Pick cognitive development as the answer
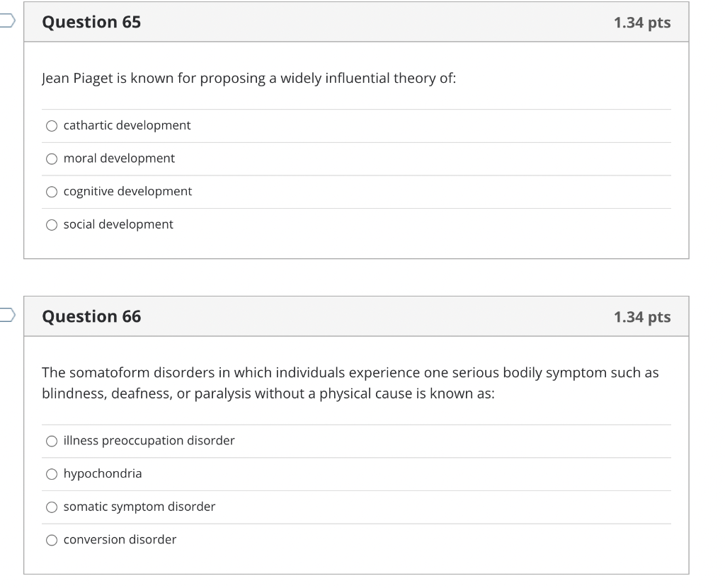725x588 pixels. (52, 192)
